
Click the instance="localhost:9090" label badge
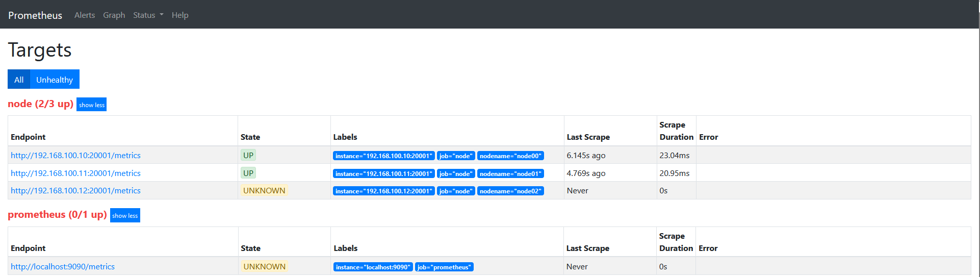point(373,267)
